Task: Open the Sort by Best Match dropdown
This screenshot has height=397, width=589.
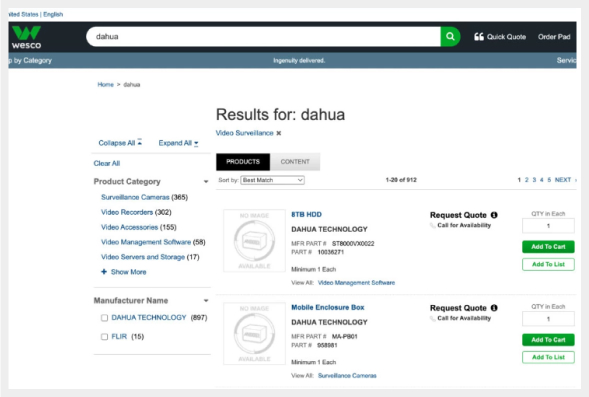Action: coord(272,180)
